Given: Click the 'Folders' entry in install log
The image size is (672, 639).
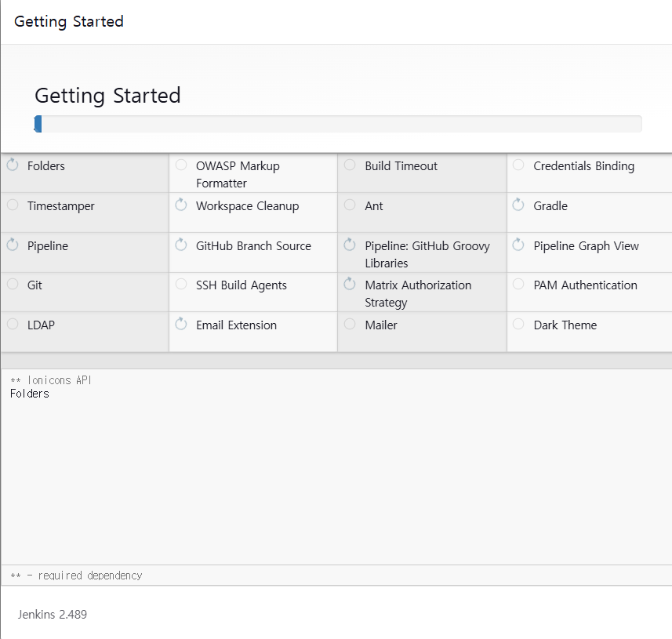Looking at the screenshot, I should 30,394.
